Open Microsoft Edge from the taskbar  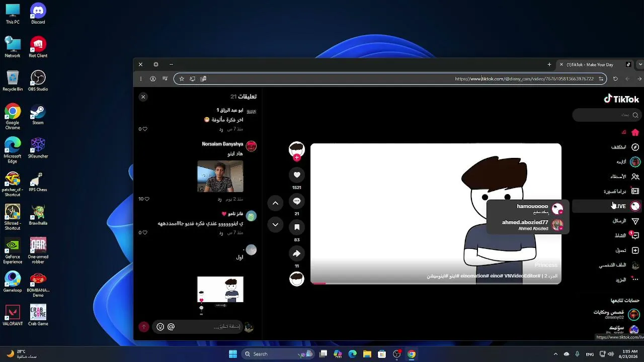pyautogui.click(x=353, y=354)
